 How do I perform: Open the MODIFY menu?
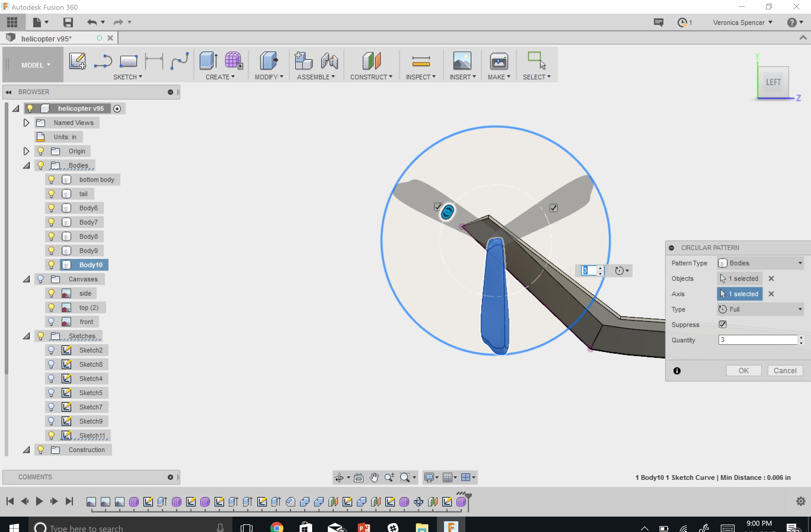(269, 77)
